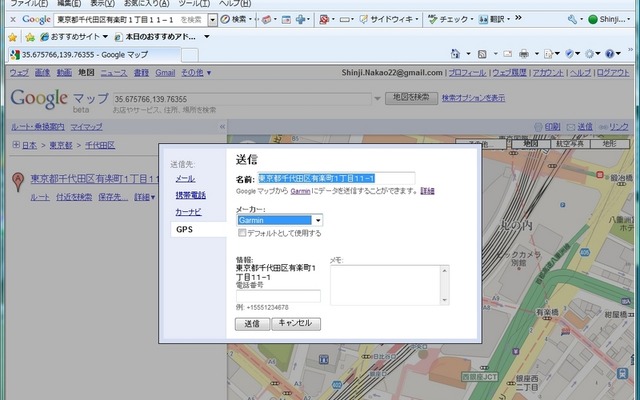Image resolution: width=640 pixels, height=400 pixels.
Task: Open the 詳細 link next to Garmin text
Action: tap(427, 191)
